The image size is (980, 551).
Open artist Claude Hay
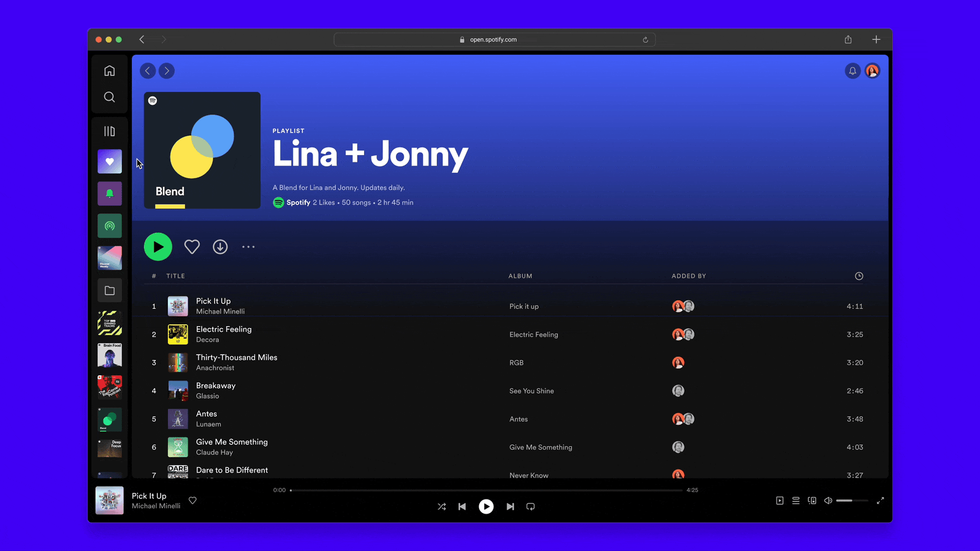[x=215, y=452]
